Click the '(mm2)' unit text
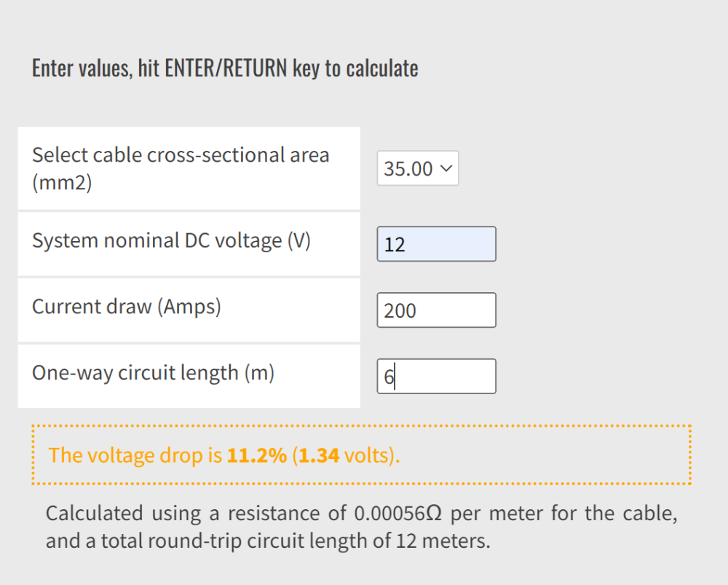 pyautogui.click(x=62, y=182)
